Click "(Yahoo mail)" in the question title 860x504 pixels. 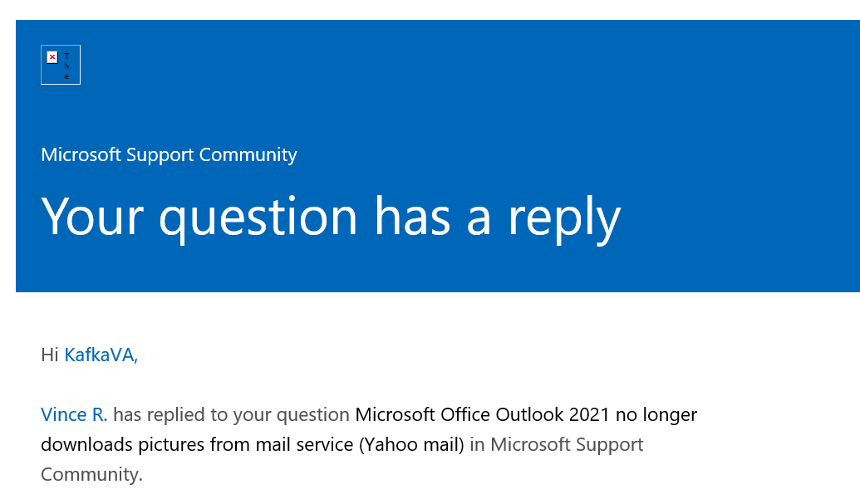tap(411, 444)
